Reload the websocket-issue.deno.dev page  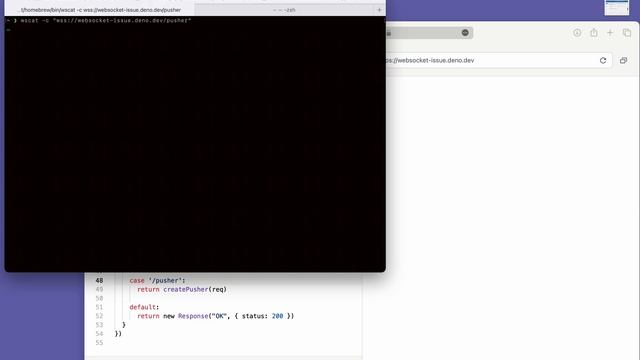pos(603,60)
